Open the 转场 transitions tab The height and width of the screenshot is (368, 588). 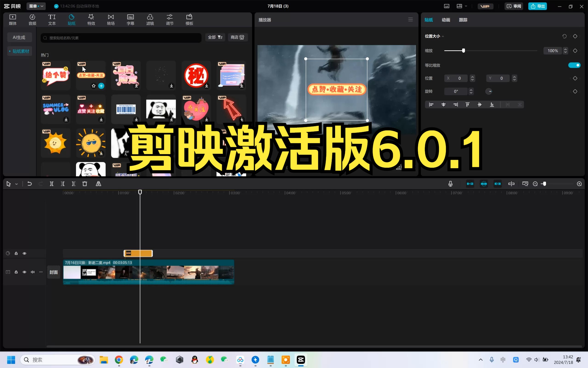[111, 20]
